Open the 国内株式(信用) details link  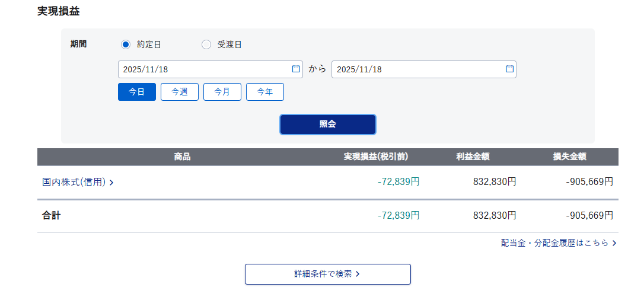(74, 182)
